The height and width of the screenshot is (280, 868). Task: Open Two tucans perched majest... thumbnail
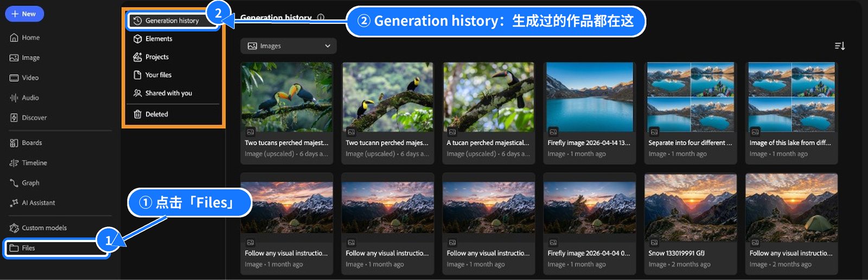point(286,97)
